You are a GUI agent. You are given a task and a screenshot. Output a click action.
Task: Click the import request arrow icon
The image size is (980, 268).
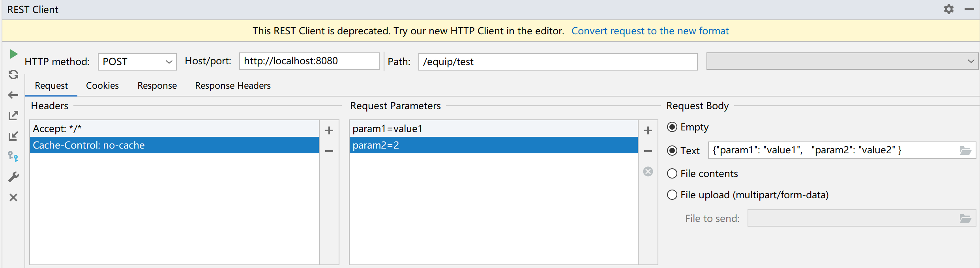coord(13,136)
